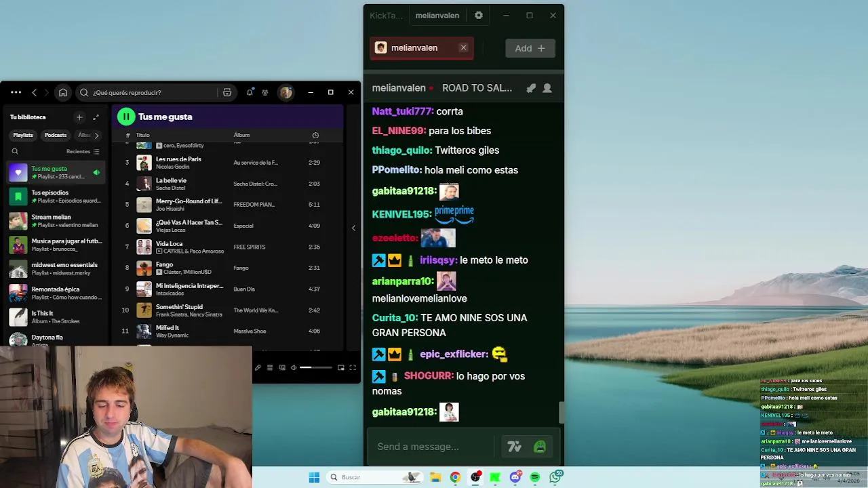Open Spotify friend activity icon
The height and width of the screenshot is (488, 868).
[x=265, y=92]
